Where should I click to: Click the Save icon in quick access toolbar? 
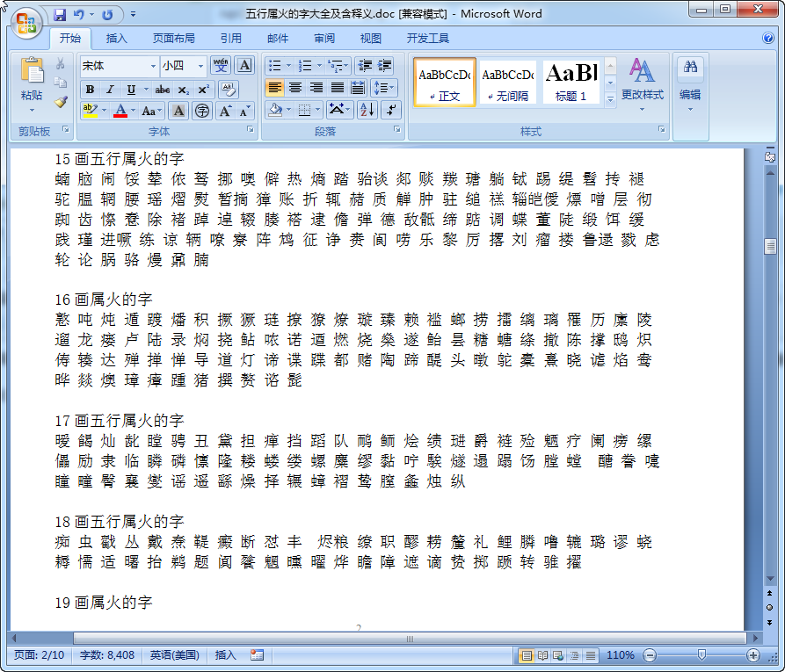pyautogui.click(x=60, y=15)
